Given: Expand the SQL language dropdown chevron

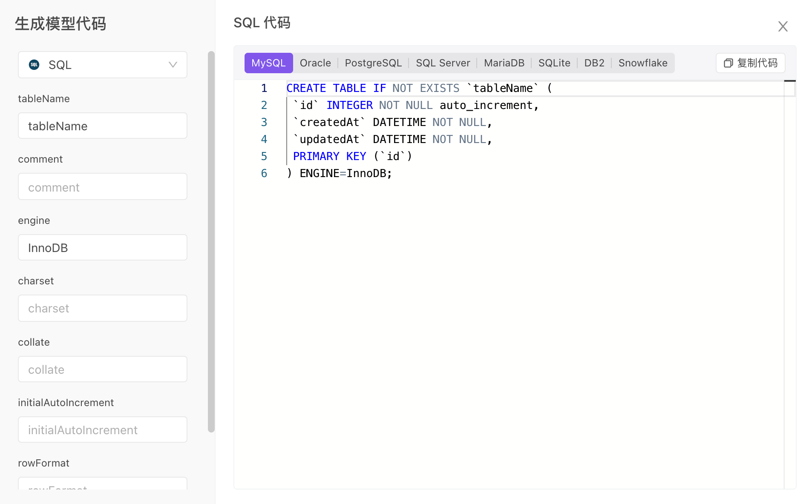Looking at the screenshot, I should click(173, 65).
